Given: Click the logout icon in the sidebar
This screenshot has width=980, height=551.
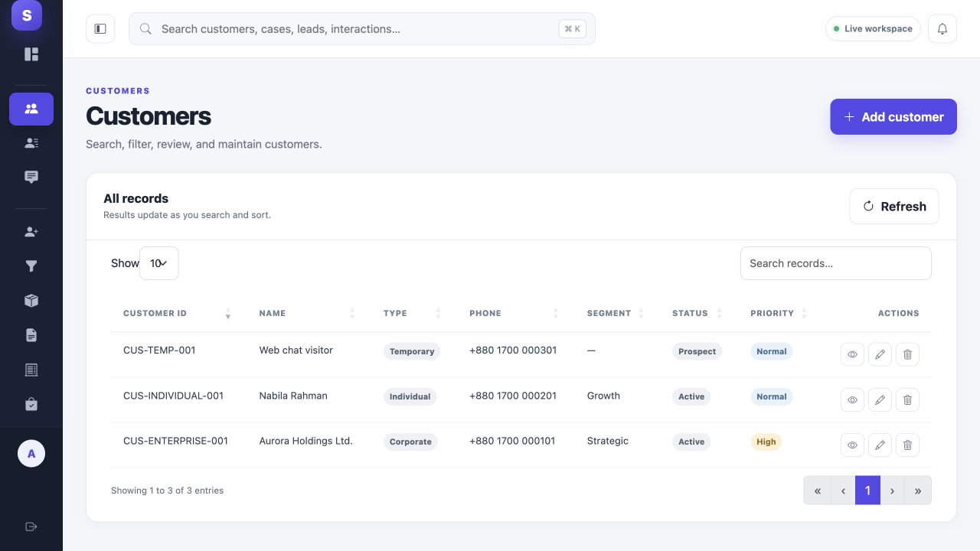Looking at the screenshot, I should point(31,527).
